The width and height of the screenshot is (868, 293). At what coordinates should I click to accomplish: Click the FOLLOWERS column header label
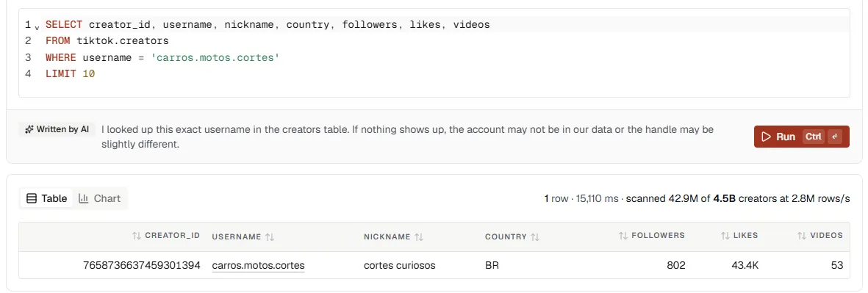[x=659, y=236]
